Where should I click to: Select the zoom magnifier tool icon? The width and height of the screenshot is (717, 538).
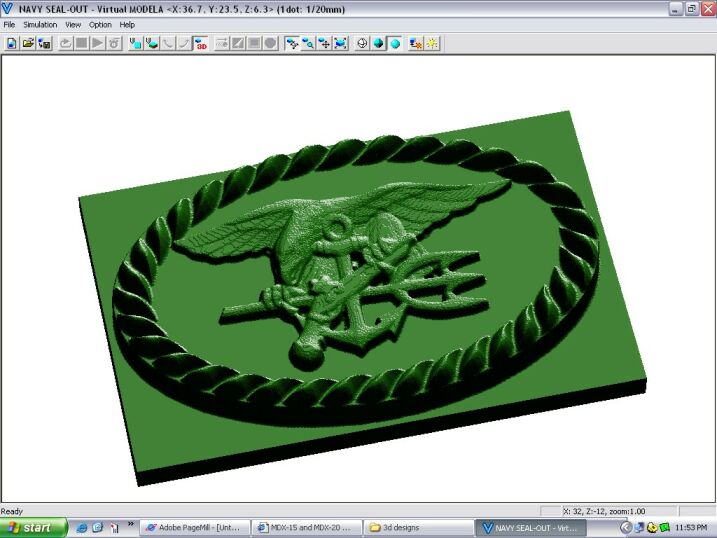[x=308, y=43]
